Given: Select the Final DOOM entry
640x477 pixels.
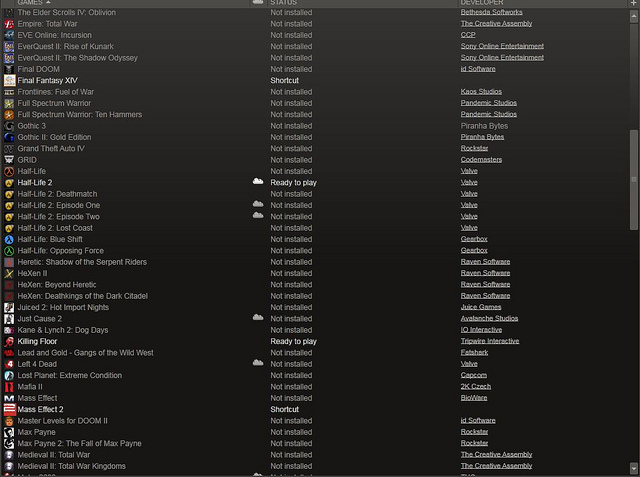Looking at the screenshot, I should click(x=314, y=69).
